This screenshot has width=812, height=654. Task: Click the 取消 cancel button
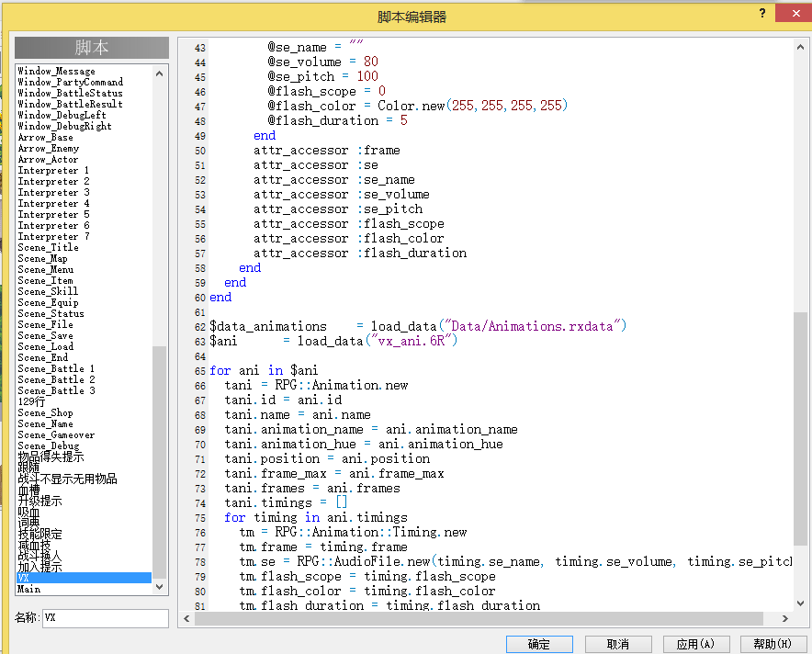(618, 644)
